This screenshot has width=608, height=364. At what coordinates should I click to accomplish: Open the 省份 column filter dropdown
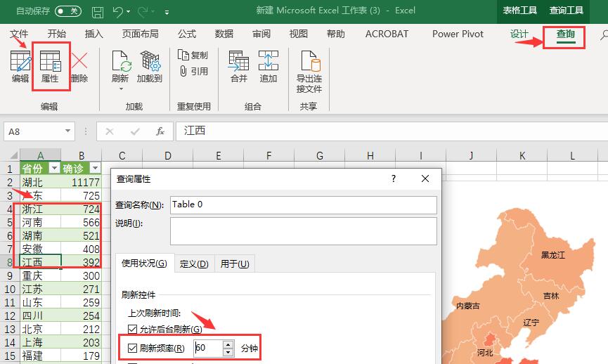click(x=54, y=169)
